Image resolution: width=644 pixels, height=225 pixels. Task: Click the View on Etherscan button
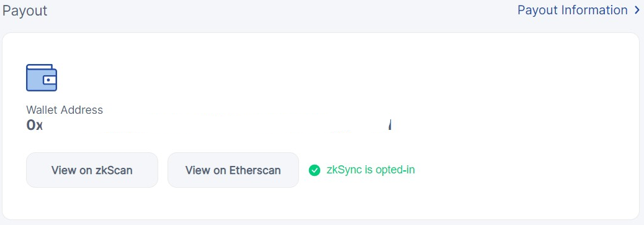click(x=233, y=170)
